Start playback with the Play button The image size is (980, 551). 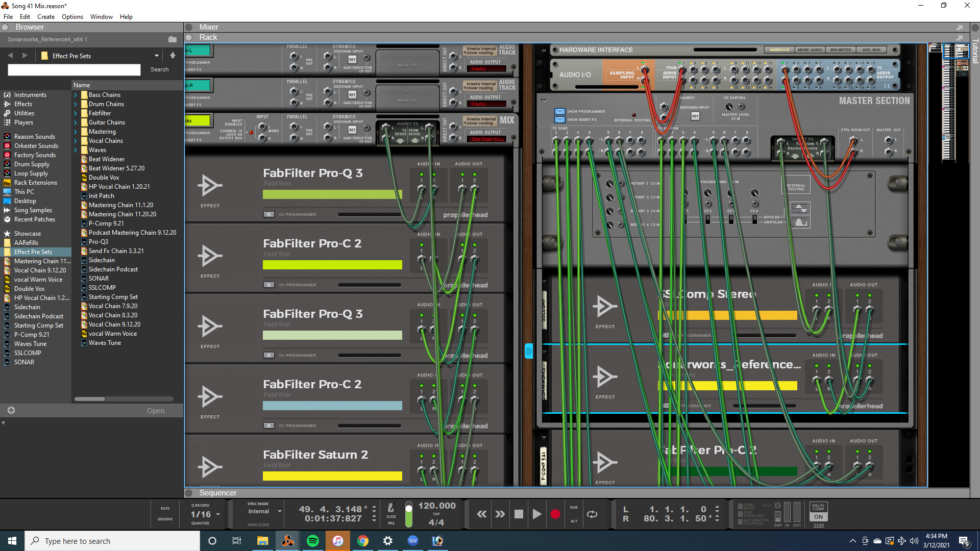[536, 514]
